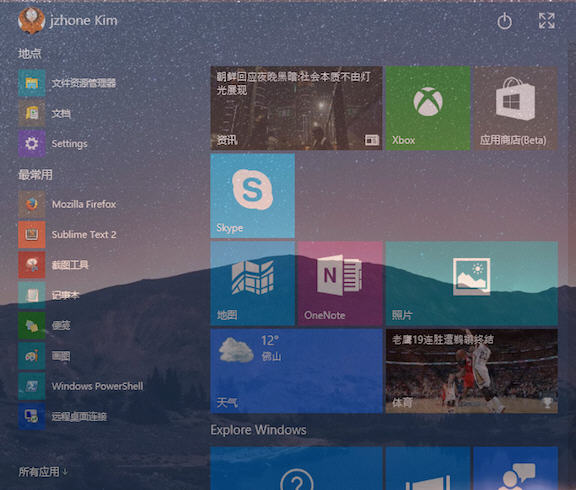Open the 截图工具 snipping tool icon
Viewport: 576px width, 490px height.
(32, 265)
